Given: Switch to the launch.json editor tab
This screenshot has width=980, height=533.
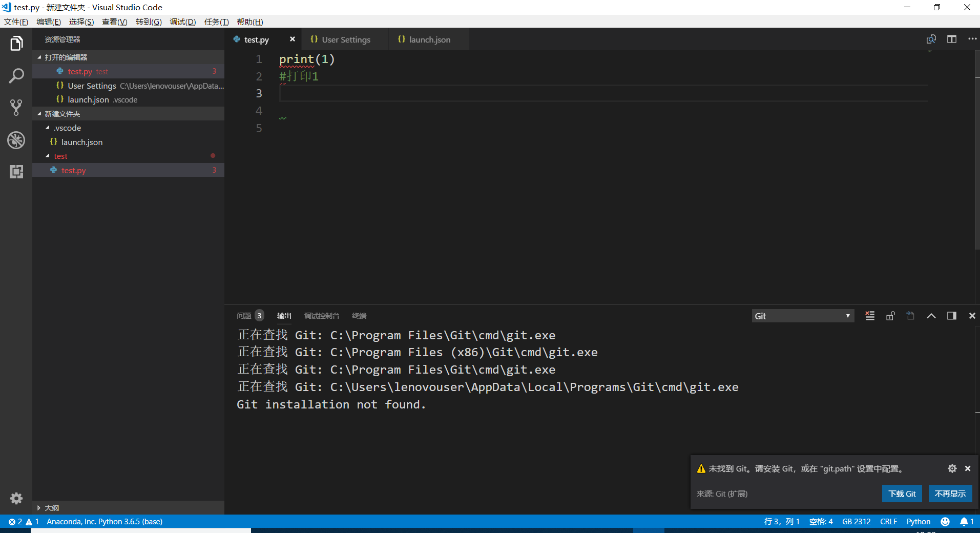Looking at the screenshot, I should [430, 39].
